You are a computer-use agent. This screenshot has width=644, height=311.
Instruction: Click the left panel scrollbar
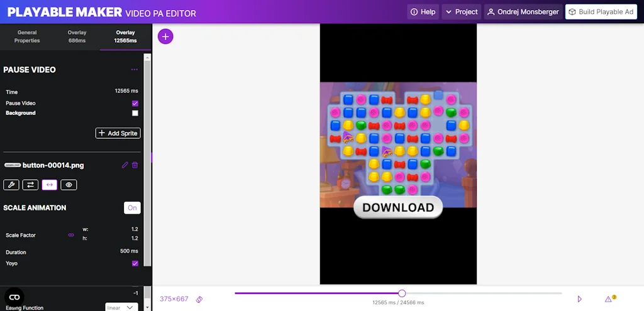point(147,164)
